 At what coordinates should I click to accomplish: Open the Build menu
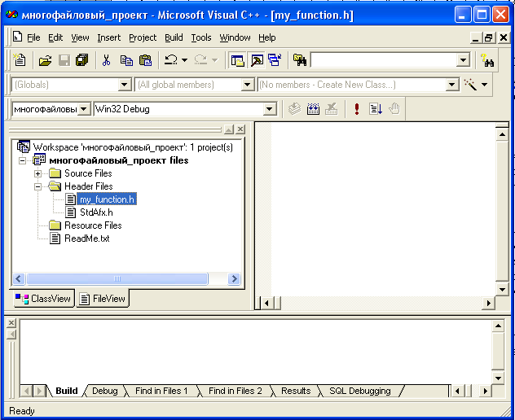click(174, 37)
